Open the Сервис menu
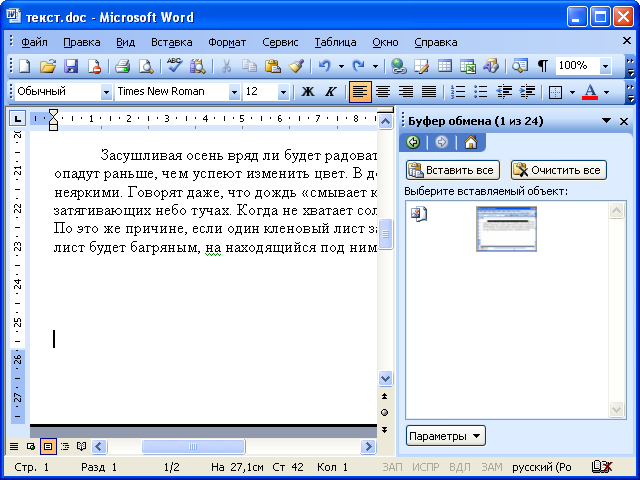The width and height of the screenshot is (640, 480). tap(280, 42)
